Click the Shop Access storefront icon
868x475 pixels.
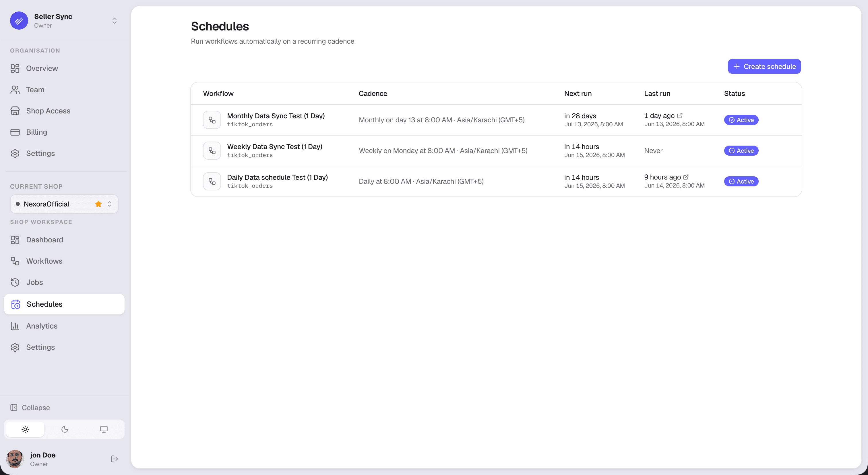click(15, 111)
